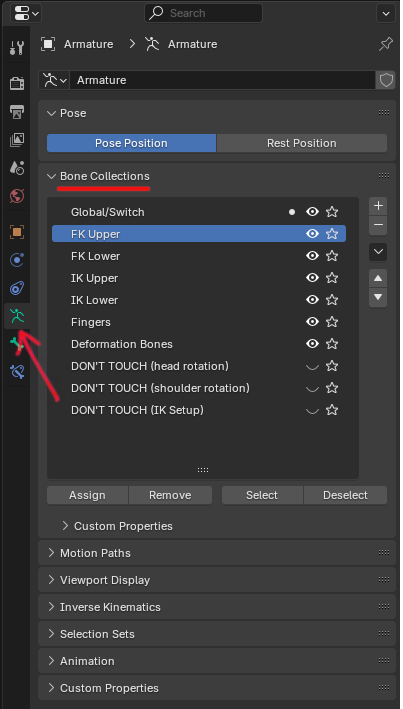Open the Object properties tab
The width and height of the screenshot is (403, 709).
click(17, 232)
